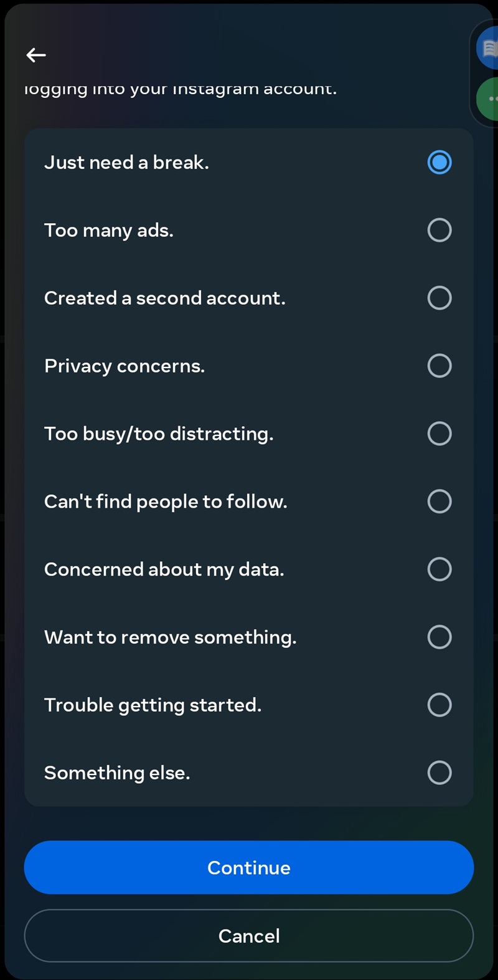498x980 pixels.
Task: Select 'Too busy/too distracting.' radio circle
Action: pos(439,434)
